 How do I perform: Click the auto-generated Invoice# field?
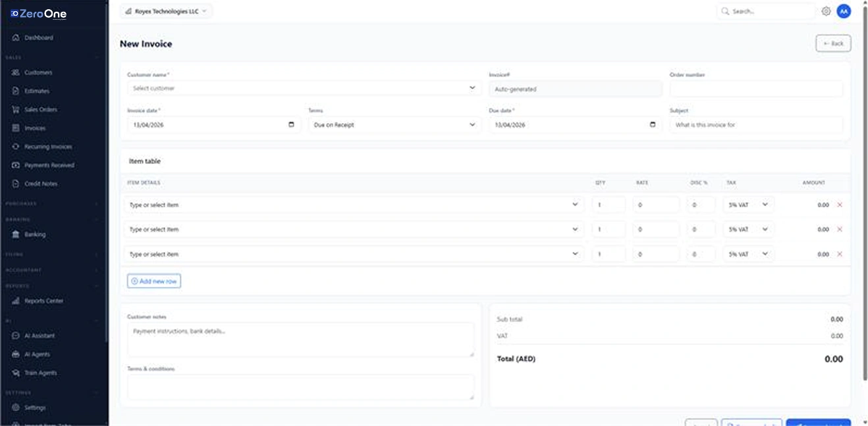tap(575, 89)
